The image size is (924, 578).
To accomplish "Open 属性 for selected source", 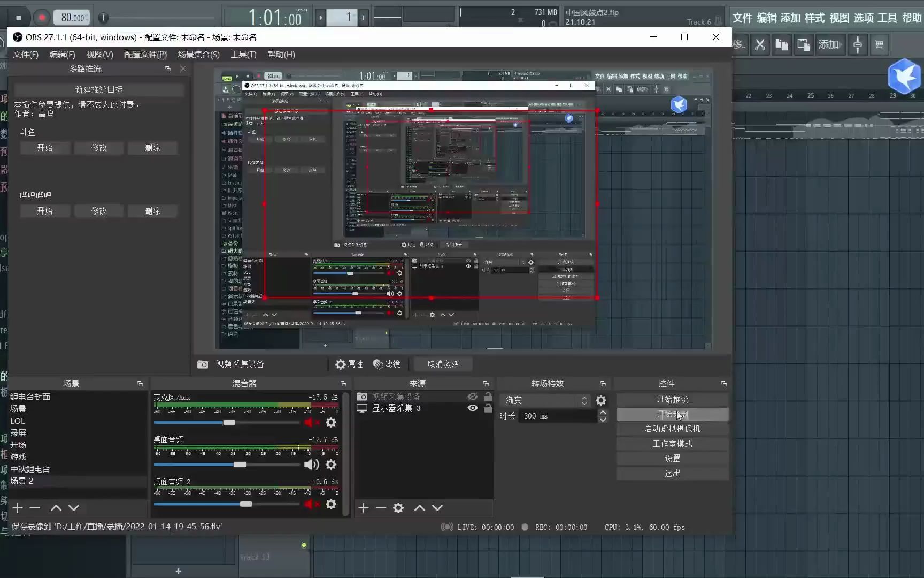I will [349, 364].
